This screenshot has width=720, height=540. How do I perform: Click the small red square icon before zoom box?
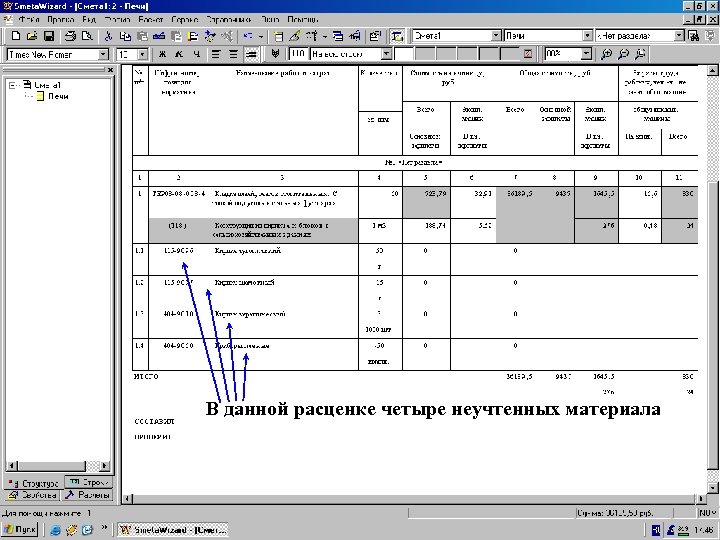pos(528,54)
